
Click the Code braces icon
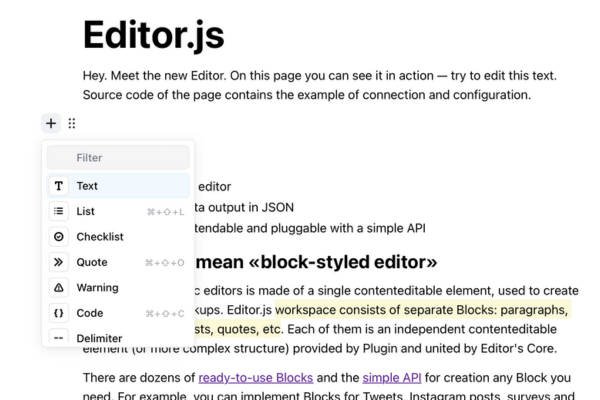pos(59,313)
